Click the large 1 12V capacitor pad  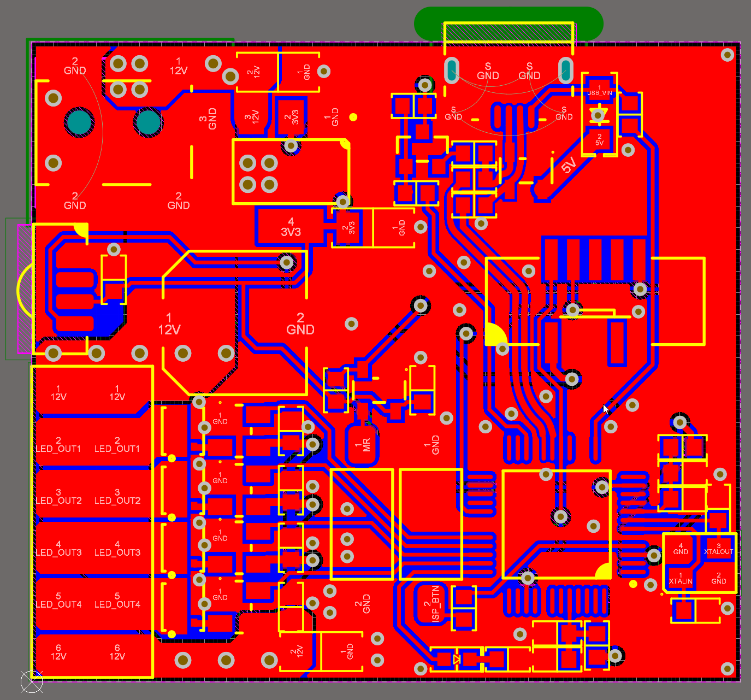(169, 325)
